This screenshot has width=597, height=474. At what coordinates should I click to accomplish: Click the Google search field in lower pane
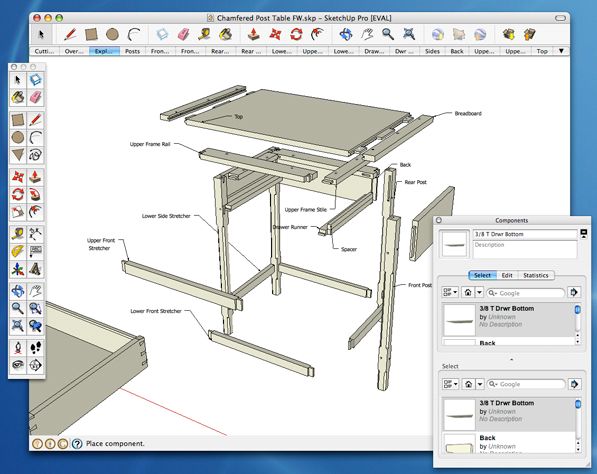[526, 384]
